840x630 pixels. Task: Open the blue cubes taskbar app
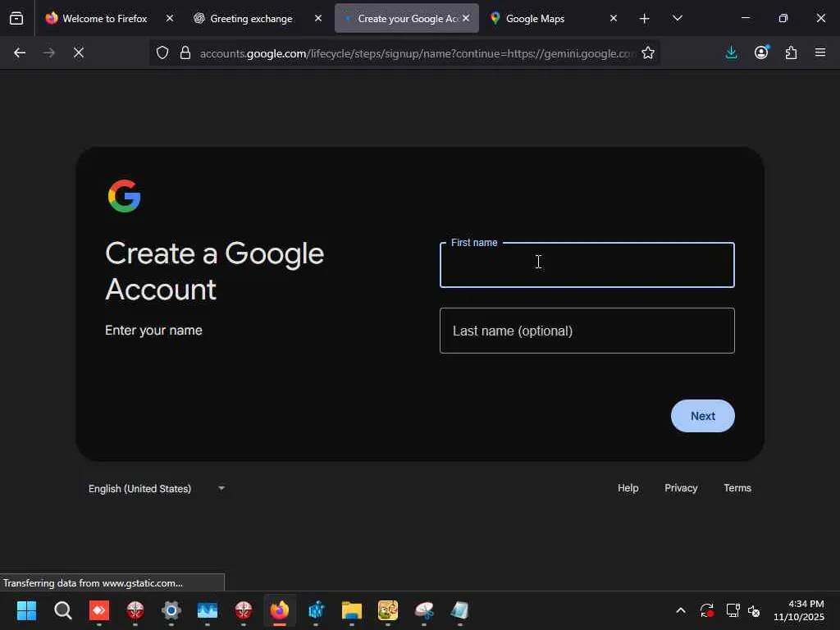click(316, 610)
